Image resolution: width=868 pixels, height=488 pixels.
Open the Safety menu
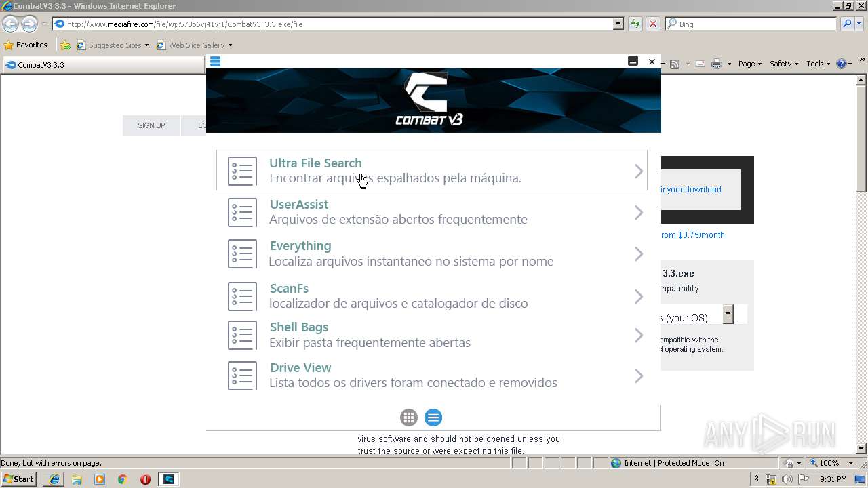pos(784,64)
